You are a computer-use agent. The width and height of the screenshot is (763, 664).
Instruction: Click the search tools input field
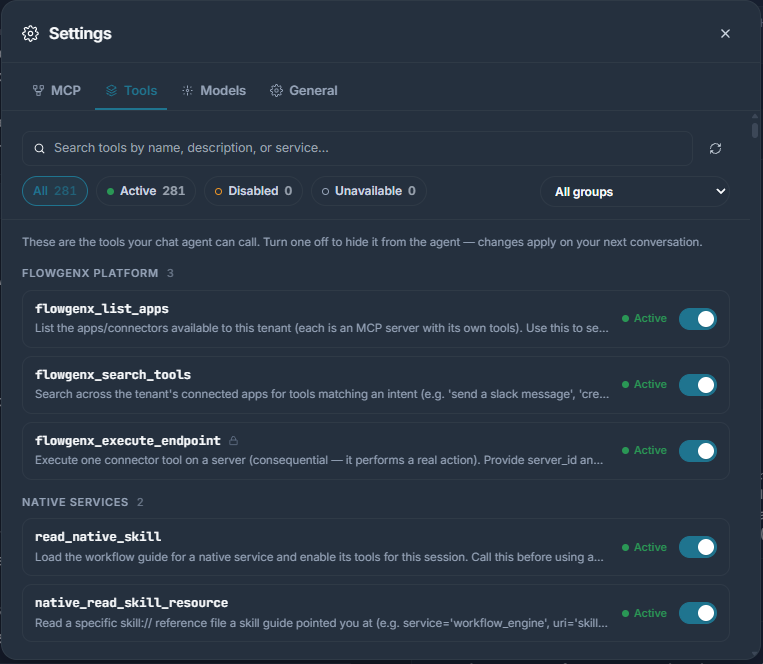tap(357, 148)
